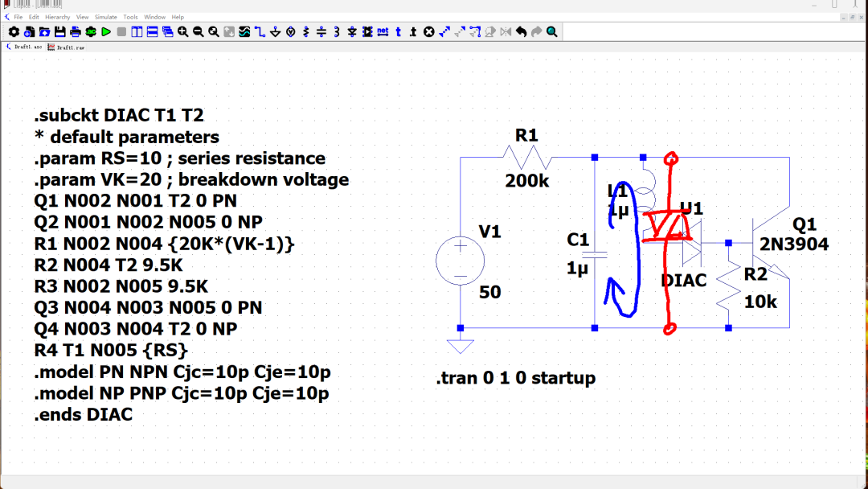
Task: Open the Find magnifier icon
Action: point(552,32)
